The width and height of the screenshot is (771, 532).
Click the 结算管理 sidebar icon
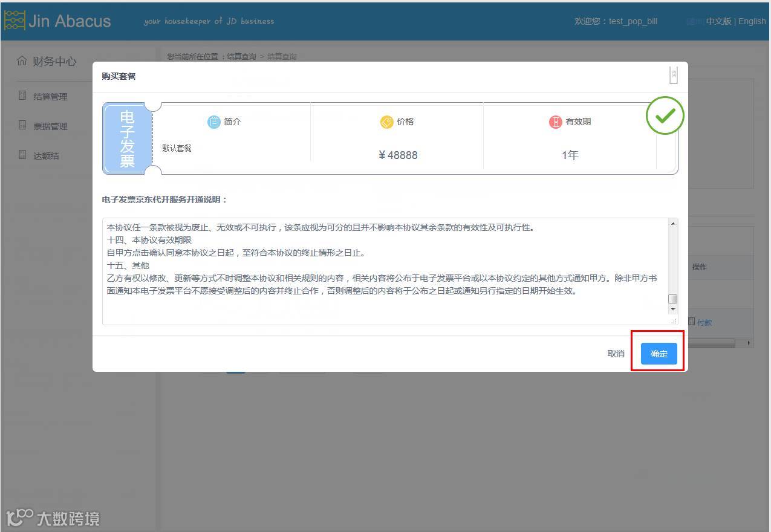(22, 96)
